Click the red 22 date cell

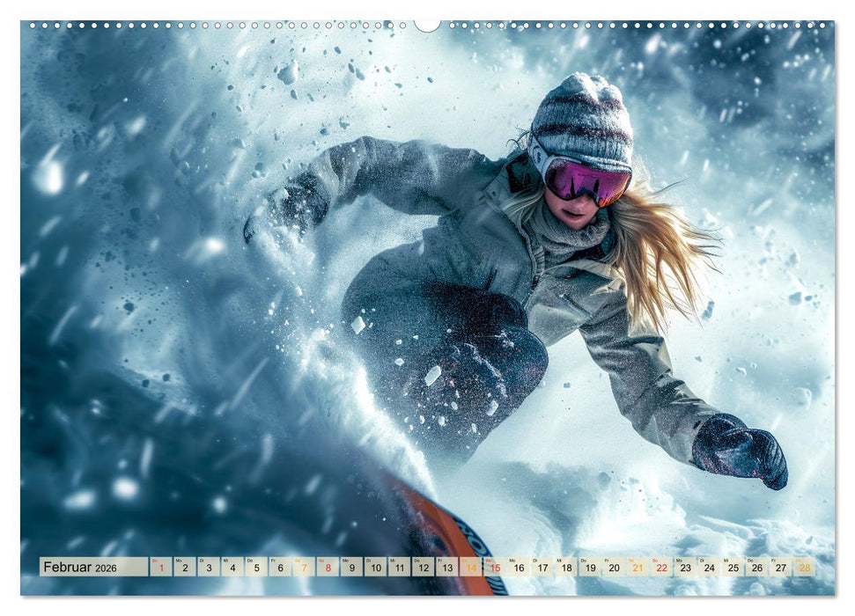click(x=660, y=567)
